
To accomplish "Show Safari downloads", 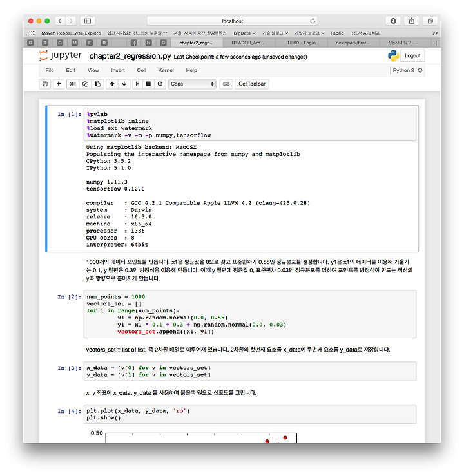I will pyautogui.click(x=393, y=21).
